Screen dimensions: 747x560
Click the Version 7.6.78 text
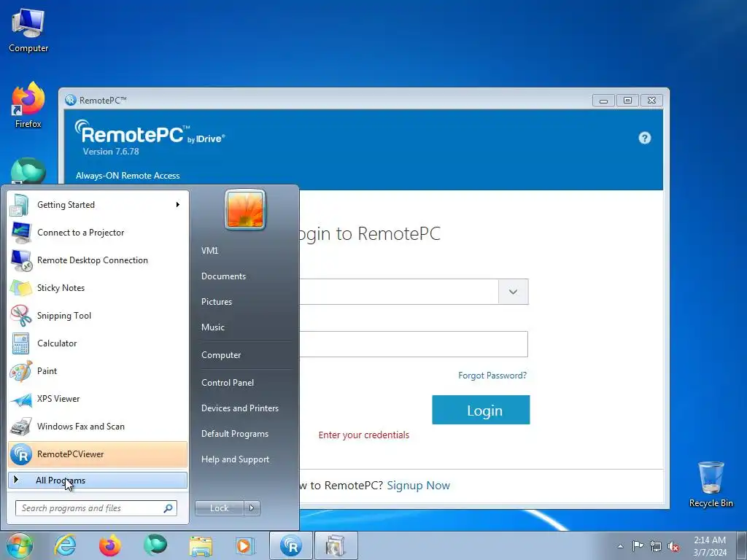(111, 152)
